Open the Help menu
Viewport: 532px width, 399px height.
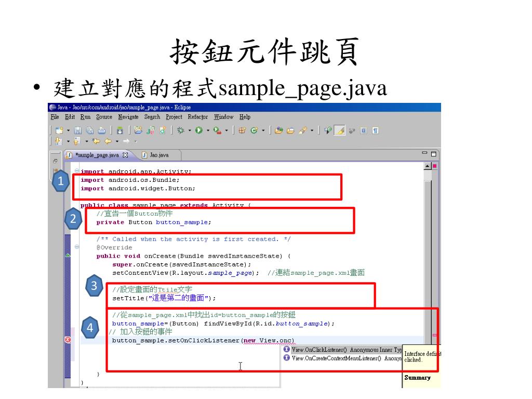[245, 117]
